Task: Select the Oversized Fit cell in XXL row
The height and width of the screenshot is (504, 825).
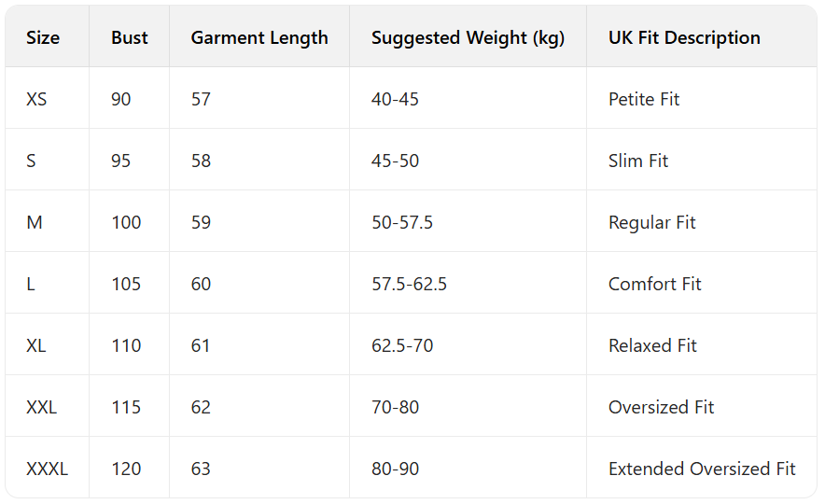Action: click(661, 407)
